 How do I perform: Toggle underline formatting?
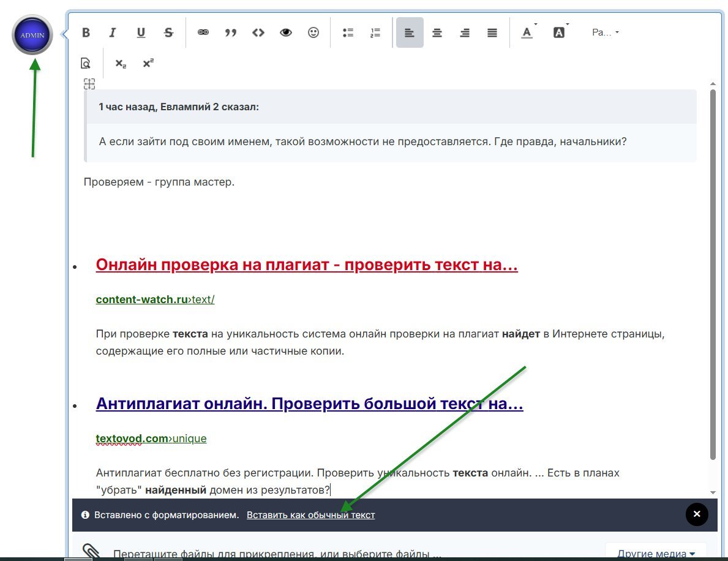coord(141,32)
